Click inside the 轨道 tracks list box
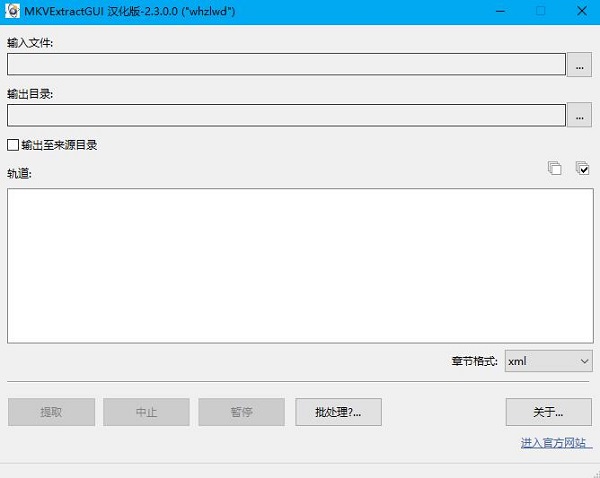 point(300,265)
